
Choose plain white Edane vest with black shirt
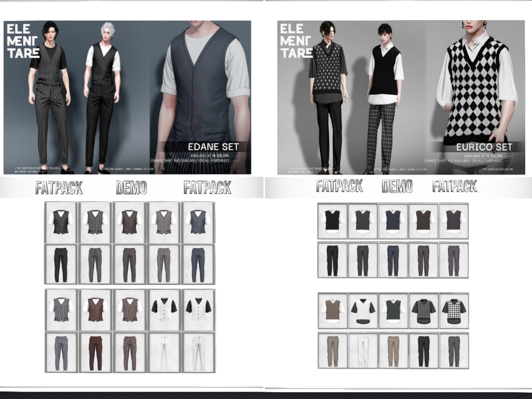point(164,310)
